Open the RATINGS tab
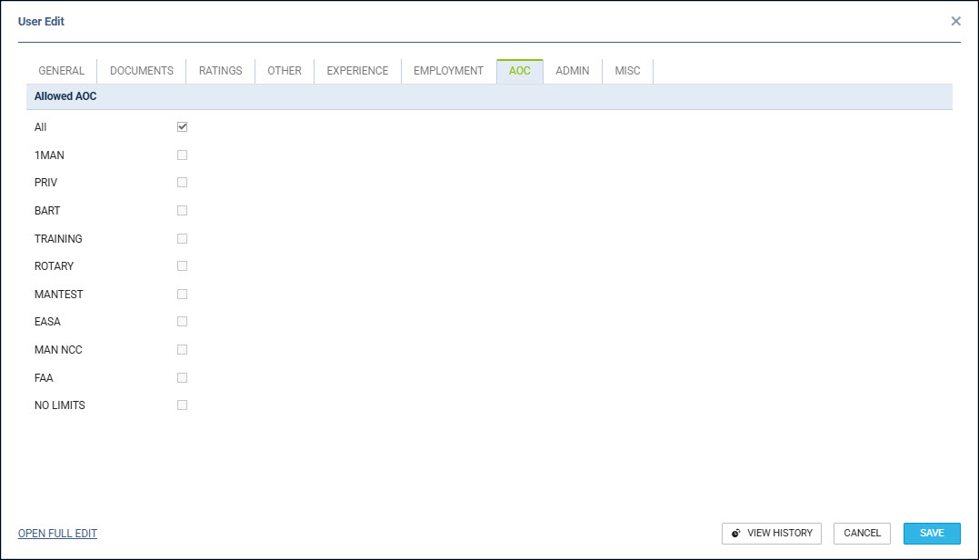The width and height of the screenshot is (979, 560). click(220, 71)
